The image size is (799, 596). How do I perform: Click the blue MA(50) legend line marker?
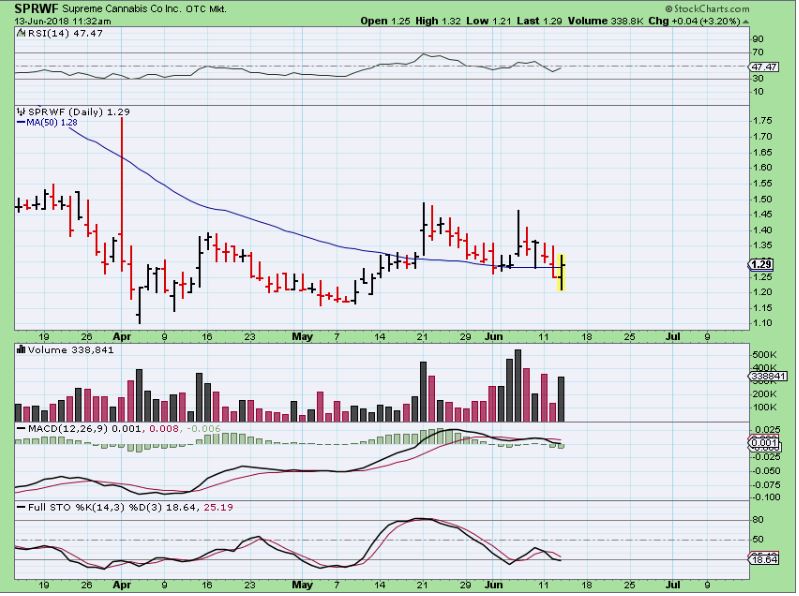tap(21, 122)
